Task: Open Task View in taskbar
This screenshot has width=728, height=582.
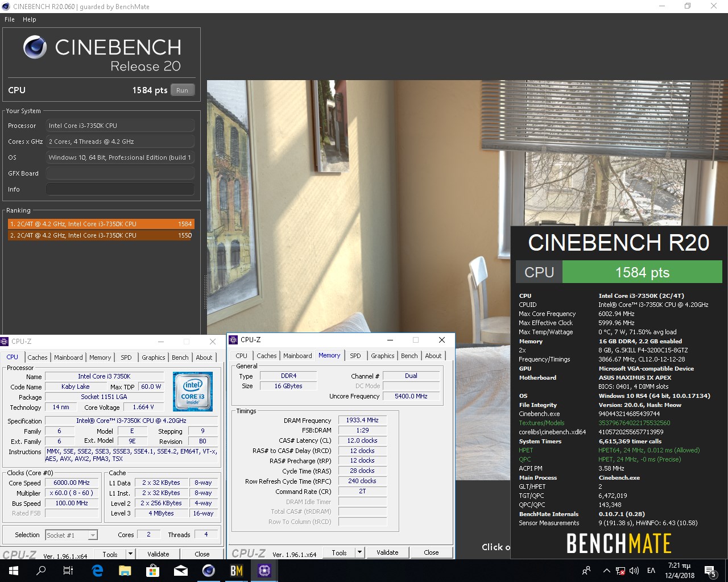Action: pos(68,571)
